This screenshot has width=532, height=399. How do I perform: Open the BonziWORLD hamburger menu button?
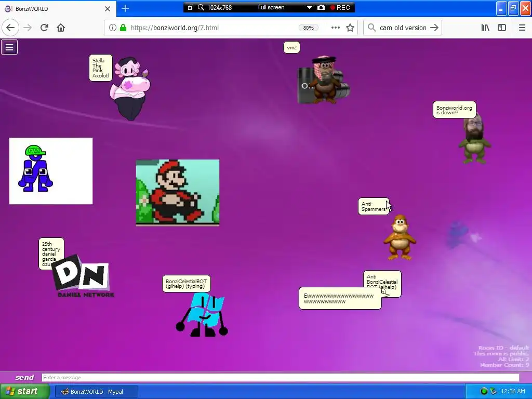pyautogui.click(x=9, y=47)
